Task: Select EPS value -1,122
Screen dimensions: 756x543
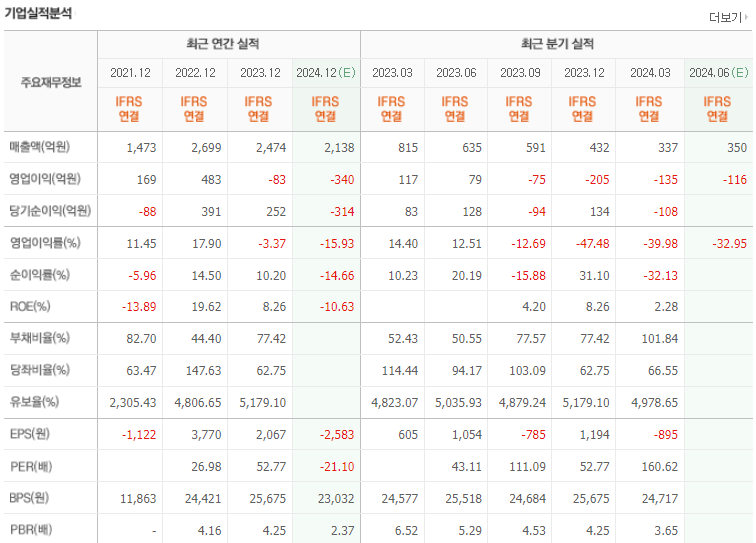Action: (x=139, y=435)
